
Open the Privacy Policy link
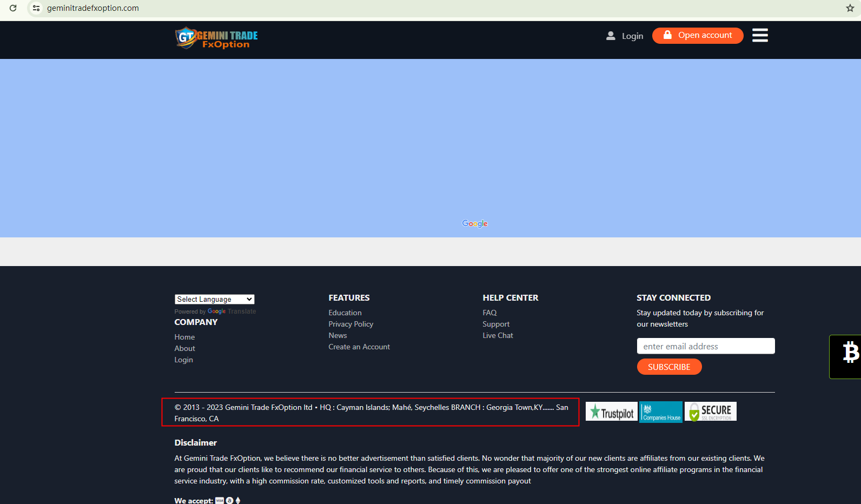[351, 324]
